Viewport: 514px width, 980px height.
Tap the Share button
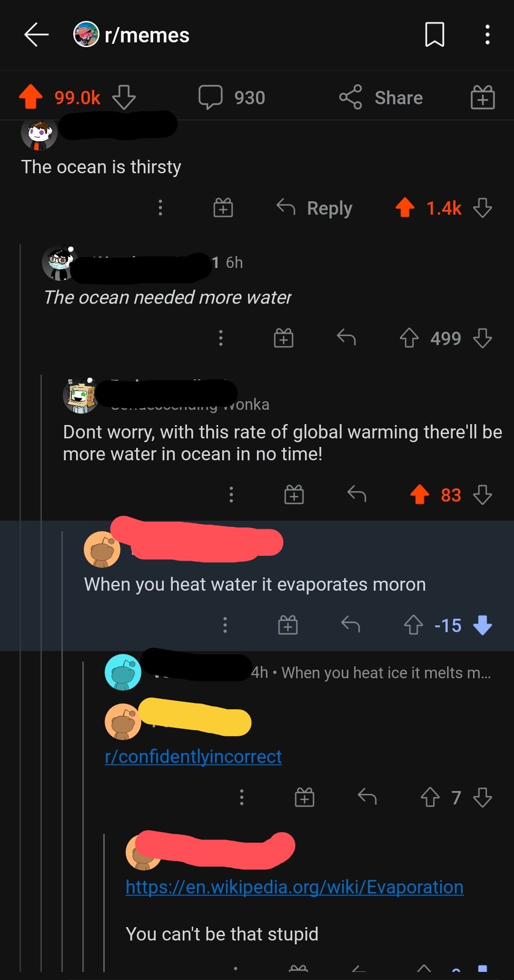pos(381,98)
